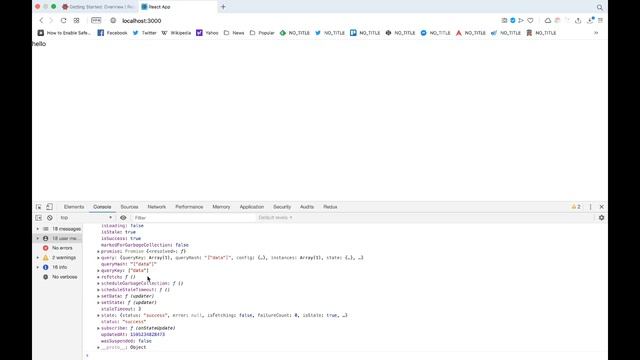This screenshot has height=360, width=640.
Task: Open the Yahoo bookmark
Action: [x=207, y=33]
